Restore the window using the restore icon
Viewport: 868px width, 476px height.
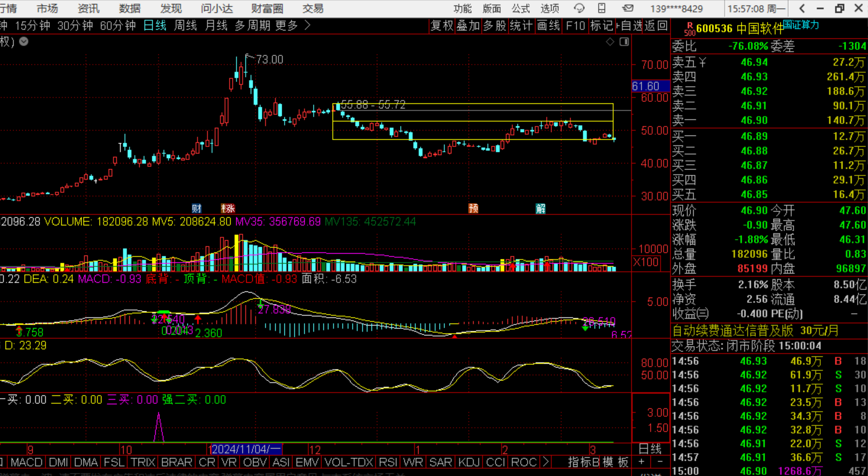839,8
